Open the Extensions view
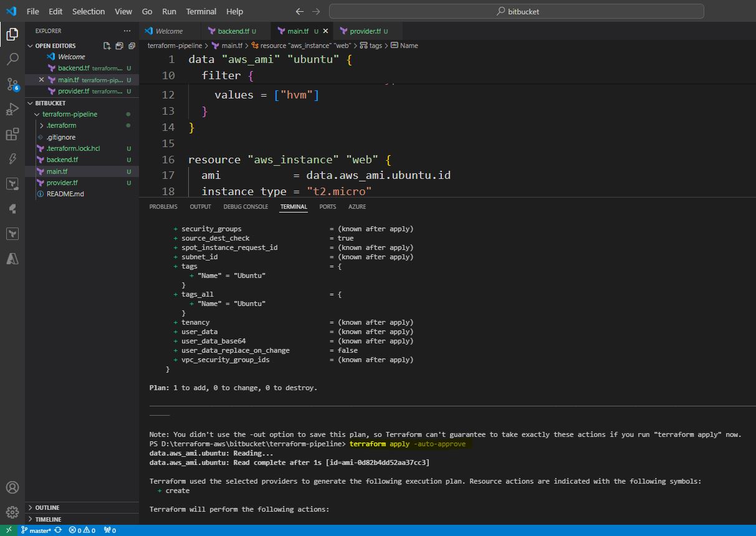This screenshot has width=756, height=536. click(x=12, y=134)
